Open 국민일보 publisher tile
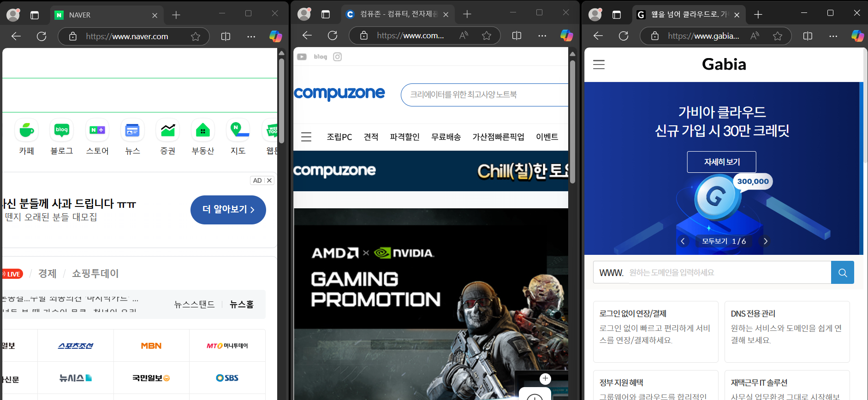This screenshot has width=868, height=400. (x=151, y=378)
